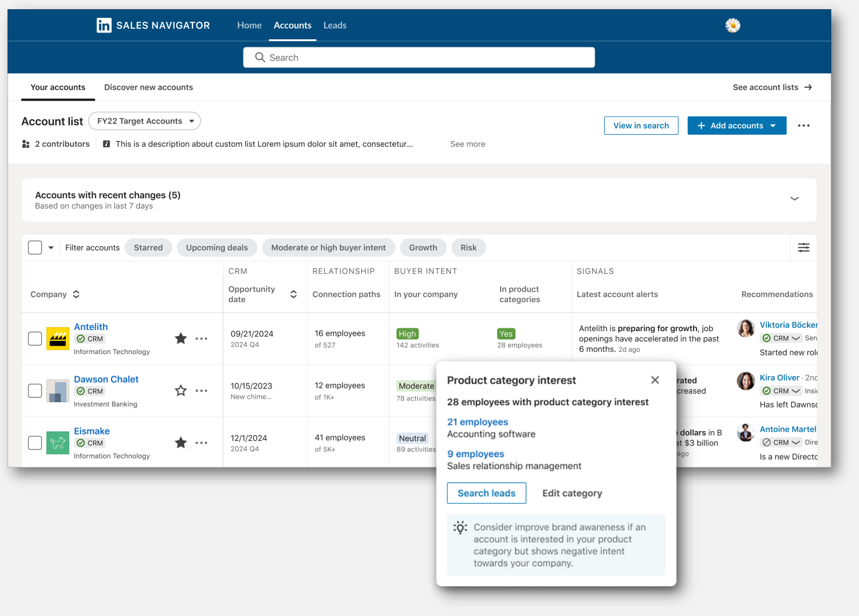
Task: Click the contributors people icon
Action: [25, 144]
